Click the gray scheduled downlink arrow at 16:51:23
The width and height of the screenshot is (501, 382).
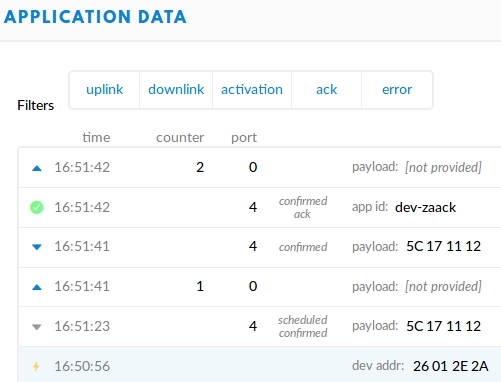coord(37,327)
